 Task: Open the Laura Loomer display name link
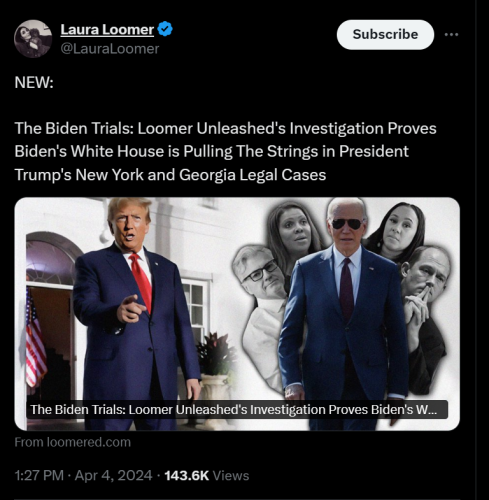[x=107, y=29]
